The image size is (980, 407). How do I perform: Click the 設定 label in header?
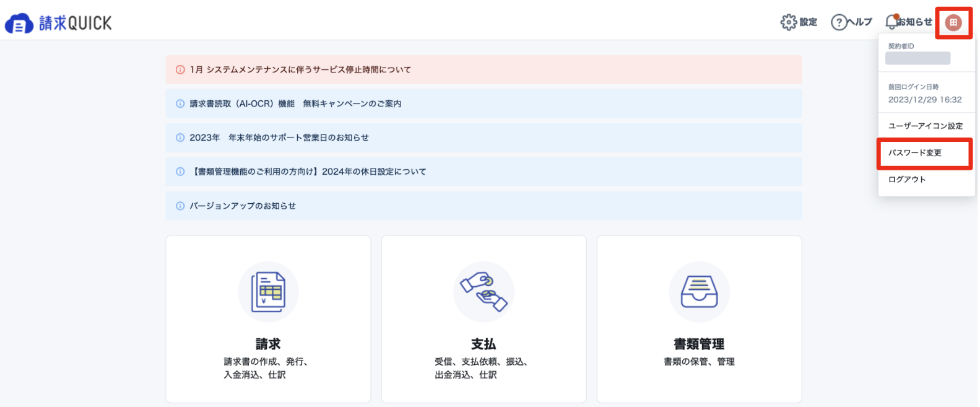[809, 22]
